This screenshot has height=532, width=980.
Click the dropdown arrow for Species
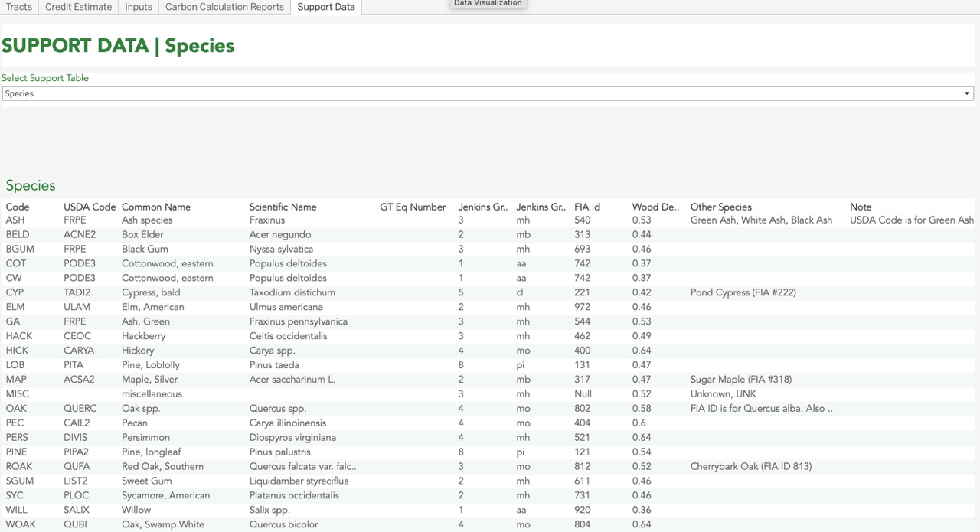tap(967, 93)
